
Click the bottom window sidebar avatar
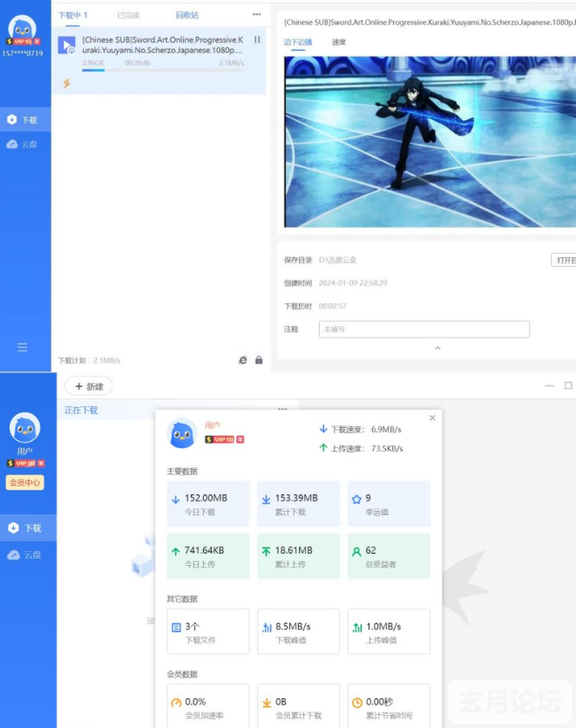click(25, 427)
